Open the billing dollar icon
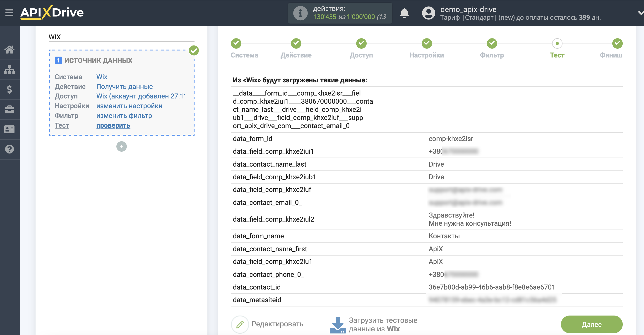644x335 pixels. point(10,89)
